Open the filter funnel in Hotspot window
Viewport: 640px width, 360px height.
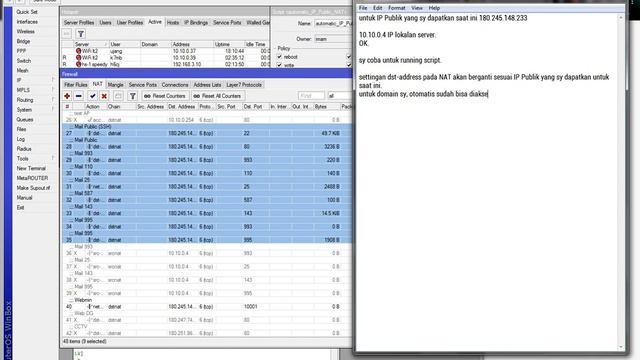81,34
